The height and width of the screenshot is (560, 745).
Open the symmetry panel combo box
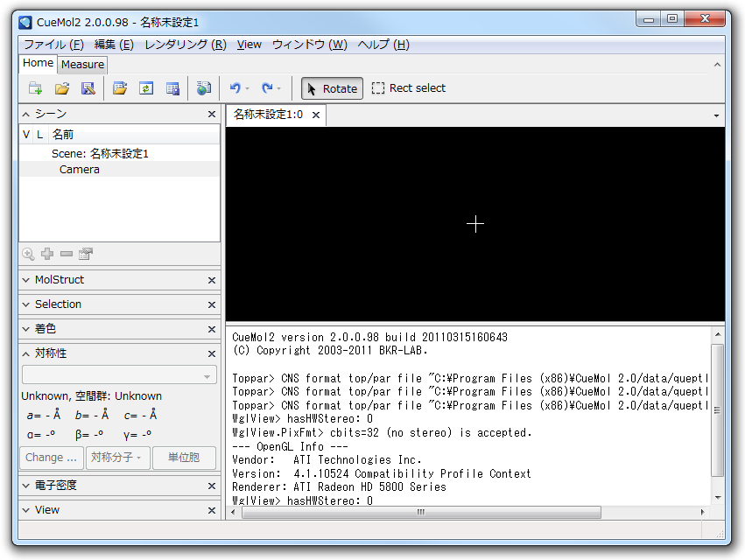point(119,375)
